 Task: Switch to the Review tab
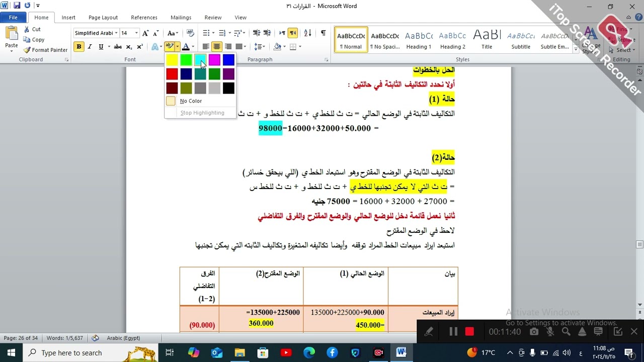pyautogui.click(x=213, y=18)
